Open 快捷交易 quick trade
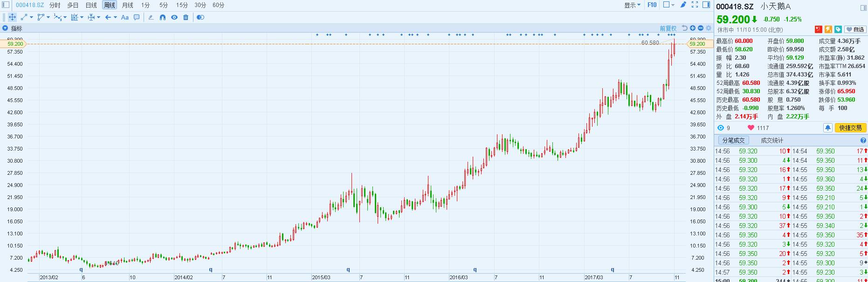The width and height of the screenshot is (868, 282). point(851,128)
